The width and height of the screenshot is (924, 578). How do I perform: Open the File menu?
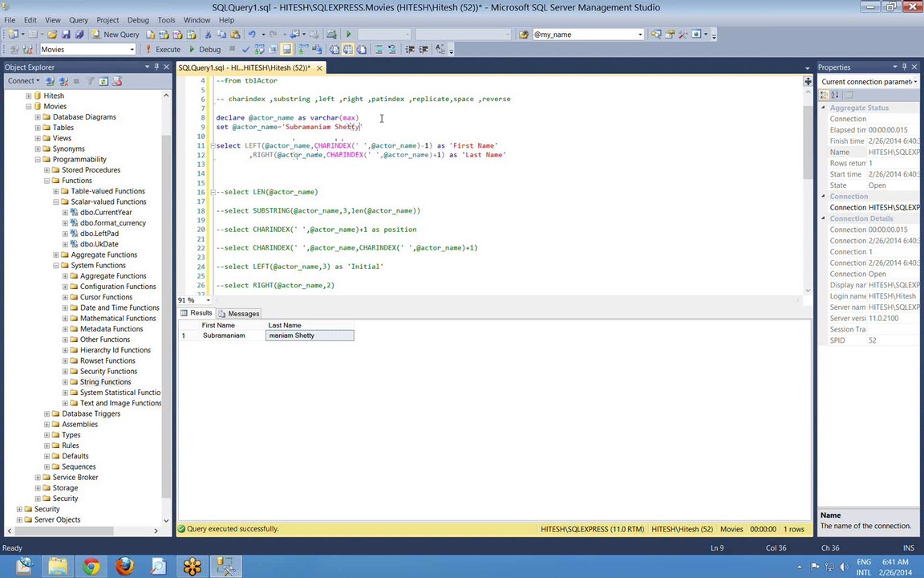tap(10, 20)
